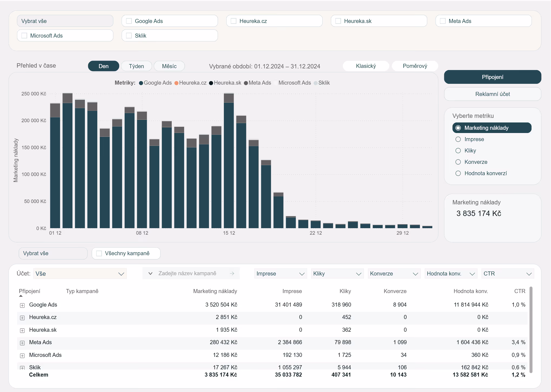Screen dimensions: 551x392
Task: Check the Heureka.sk filter checkbox
Action: (x=338, y=21)
